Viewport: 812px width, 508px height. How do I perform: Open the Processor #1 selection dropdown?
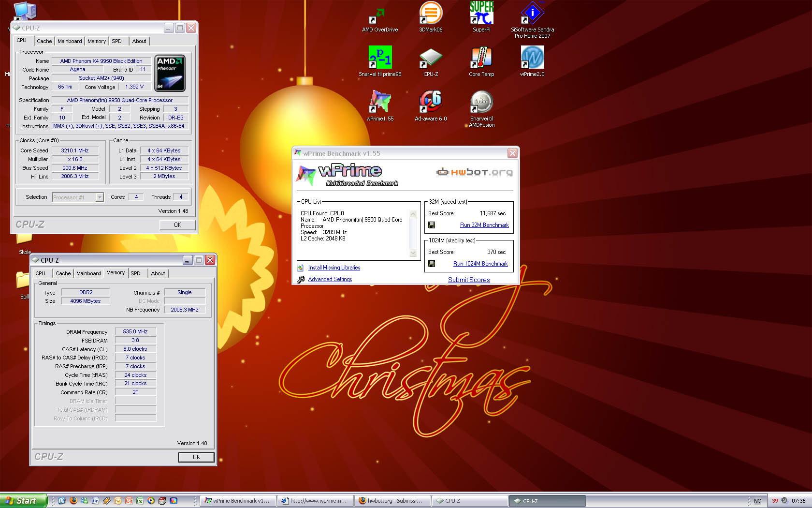[78, 197]
